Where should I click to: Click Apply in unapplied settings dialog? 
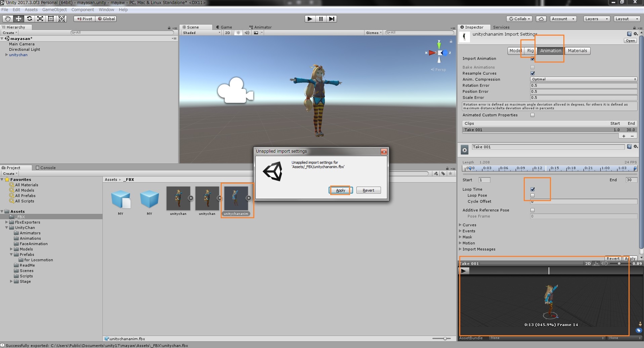point(340,190)
